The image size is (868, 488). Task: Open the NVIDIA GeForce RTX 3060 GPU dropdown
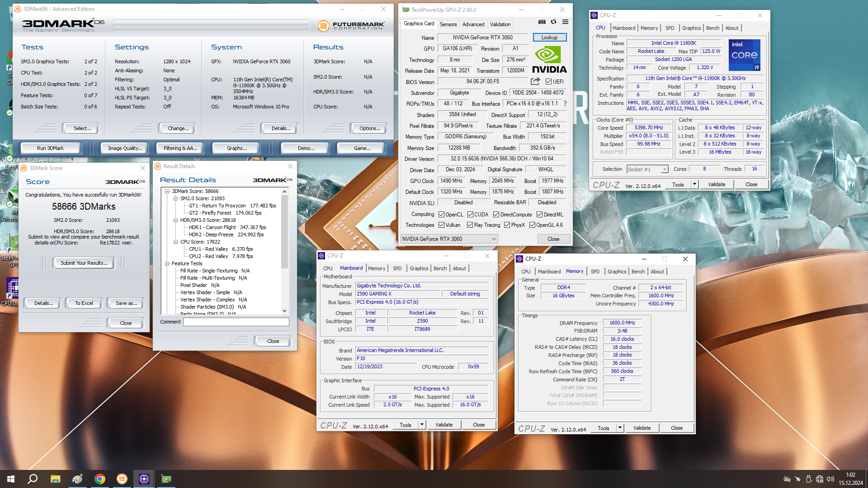(x=449, y=239)
